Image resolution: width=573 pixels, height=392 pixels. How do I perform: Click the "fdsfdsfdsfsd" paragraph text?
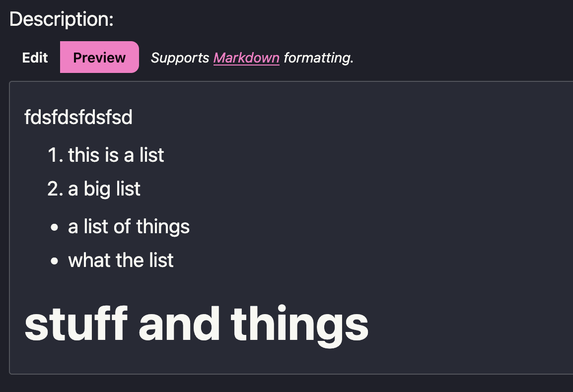pyautogui.click(x=78, y=118)
